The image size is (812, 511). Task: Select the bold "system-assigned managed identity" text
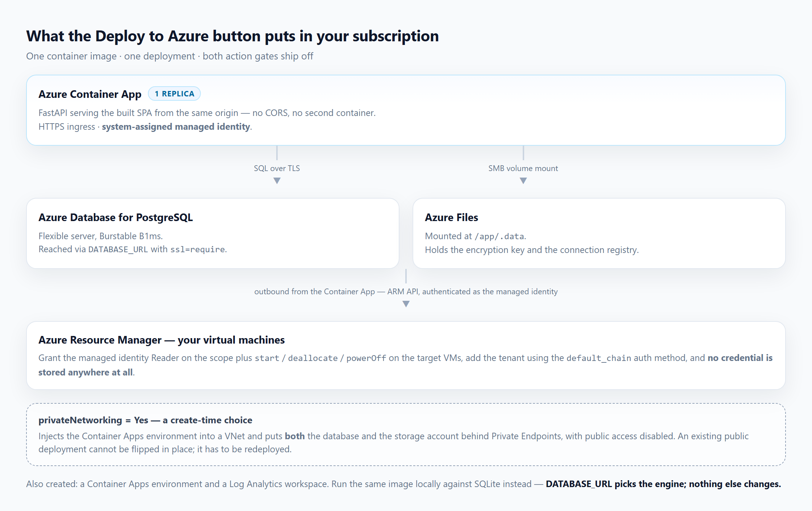[x=176, y=127]
